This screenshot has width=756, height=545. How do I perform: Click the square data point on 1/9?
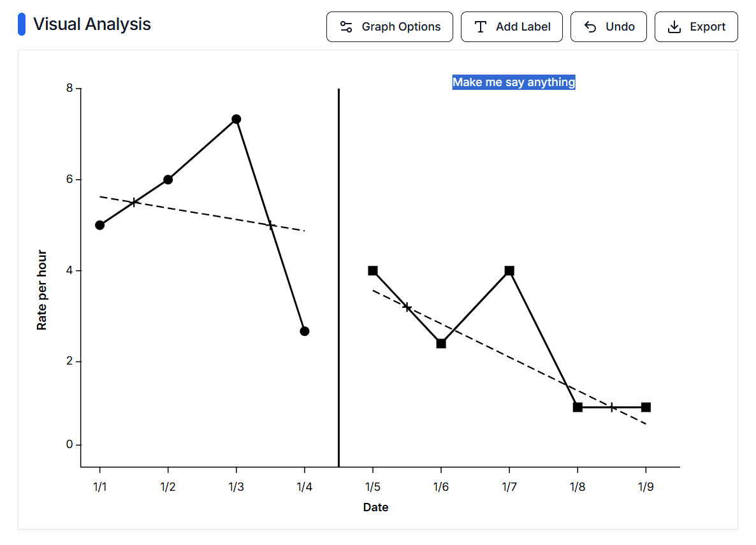(646, 407)
